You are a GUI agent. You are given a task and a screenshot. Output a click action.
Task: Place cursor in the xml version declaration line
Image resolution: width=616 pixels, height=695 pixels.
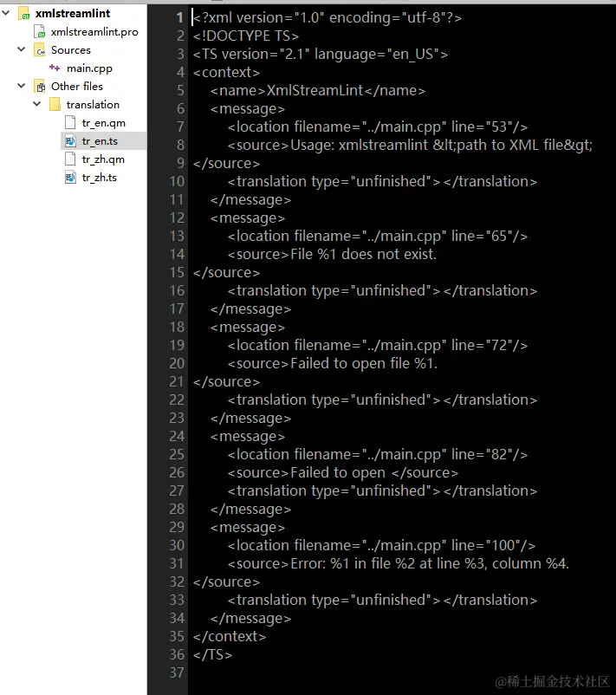(x=327, y=17)
